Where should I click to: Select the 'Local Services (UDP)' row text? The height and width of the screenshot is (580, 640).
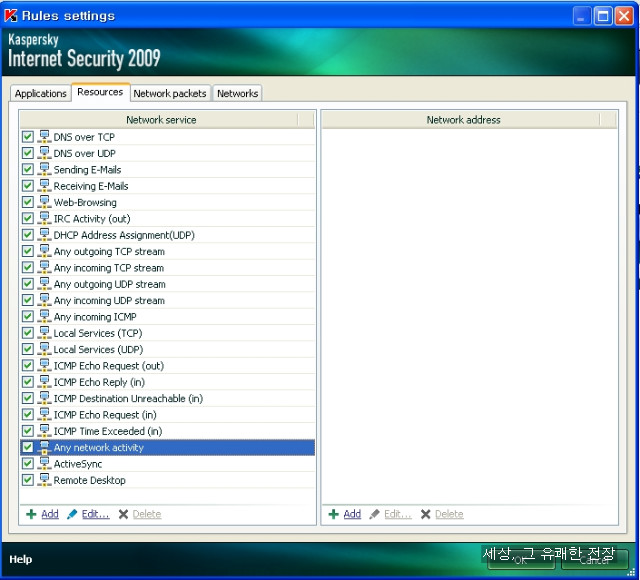point(98,349)
